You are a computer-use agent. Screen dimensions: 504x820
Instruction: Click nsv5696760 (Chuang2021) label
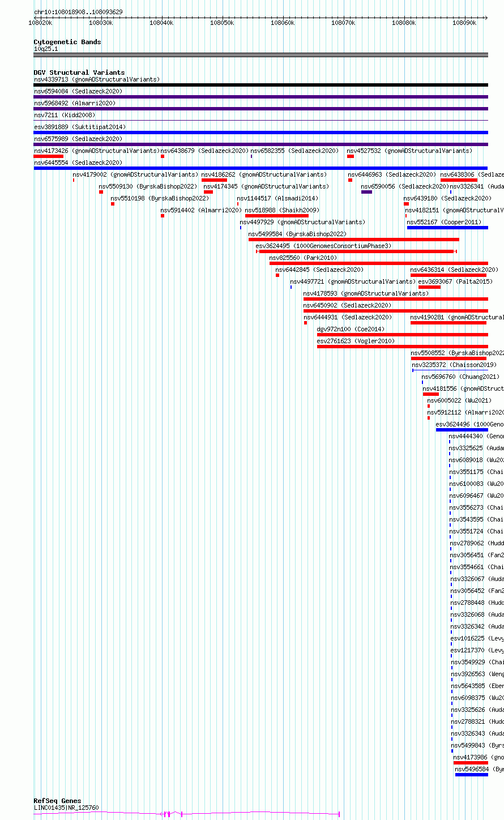[461, 377]
